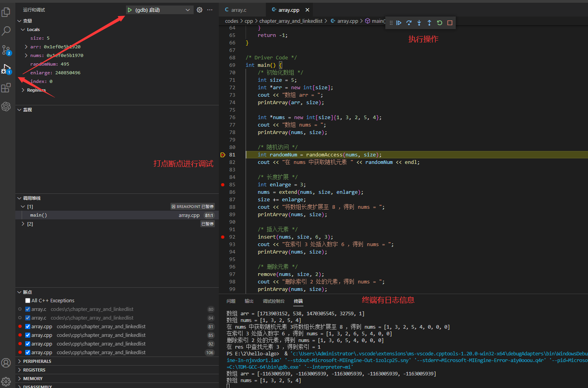Open the Manage gear in activity bar
Image resolution: width=588 pixels, height=388 pixels.
pos(6,381)
